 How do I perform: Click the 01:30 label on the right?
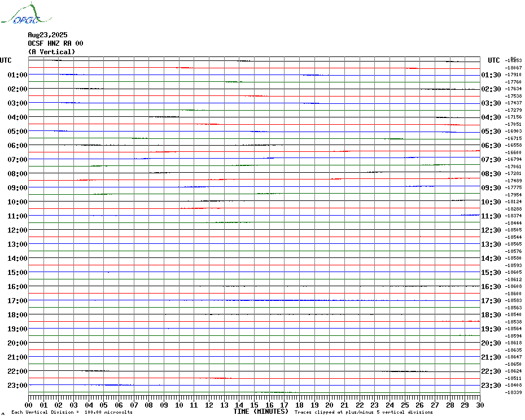[491, 75]
